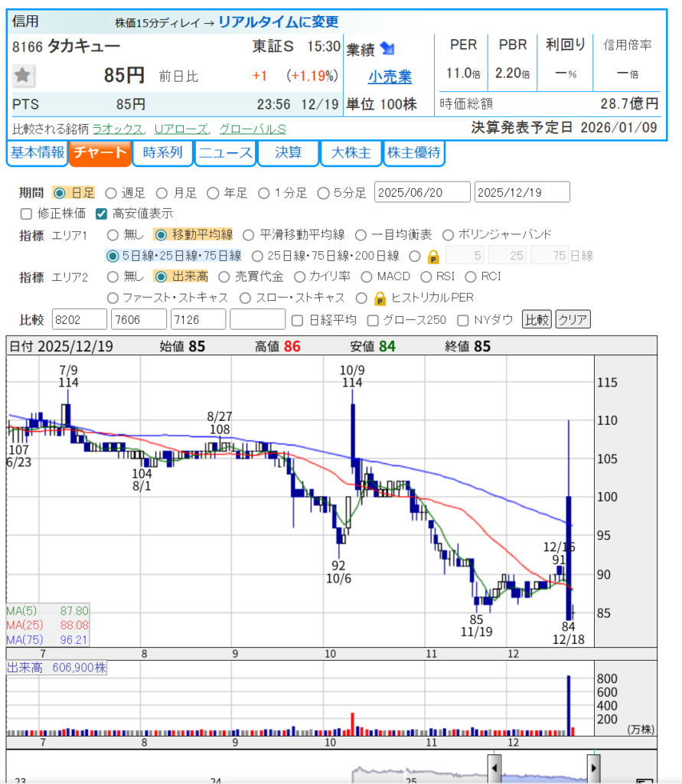Click the right handle of the range slider

point(593,766)
